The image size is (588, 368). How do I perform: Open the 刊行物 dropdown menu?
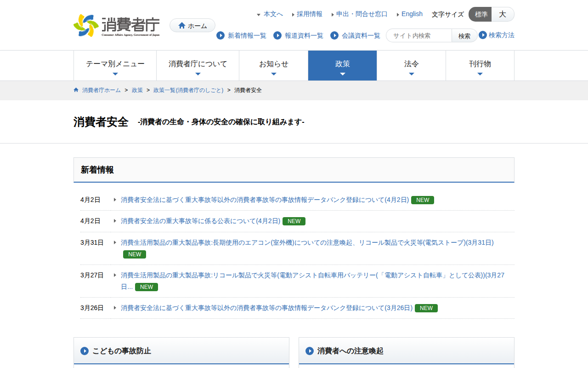pyautogui.click(x=480, y=65)
